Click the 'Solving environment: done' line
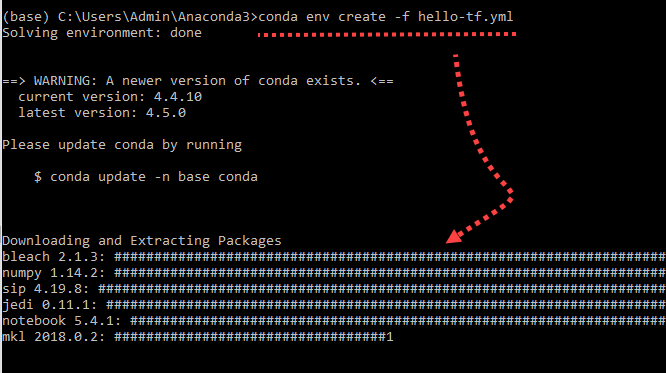The width and height of the screenshot is (666, 373). coord(102,33)
